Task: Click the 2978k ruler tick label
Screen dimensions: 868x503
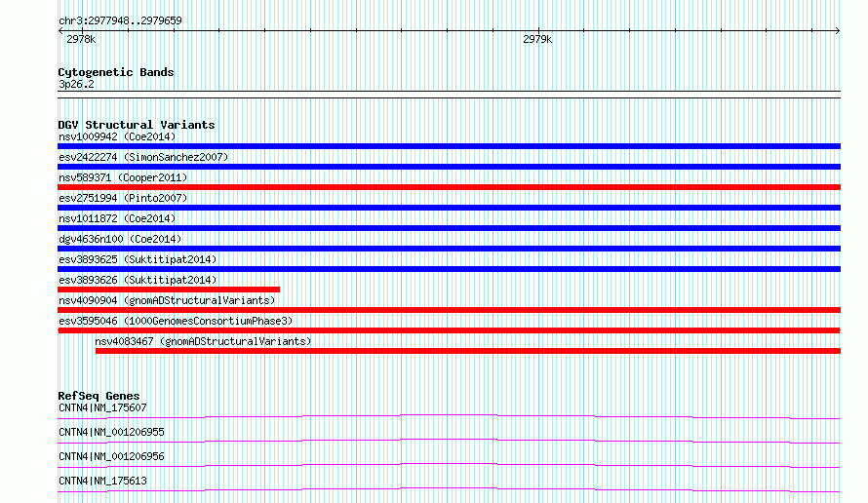Action: [x=81, y=40]
